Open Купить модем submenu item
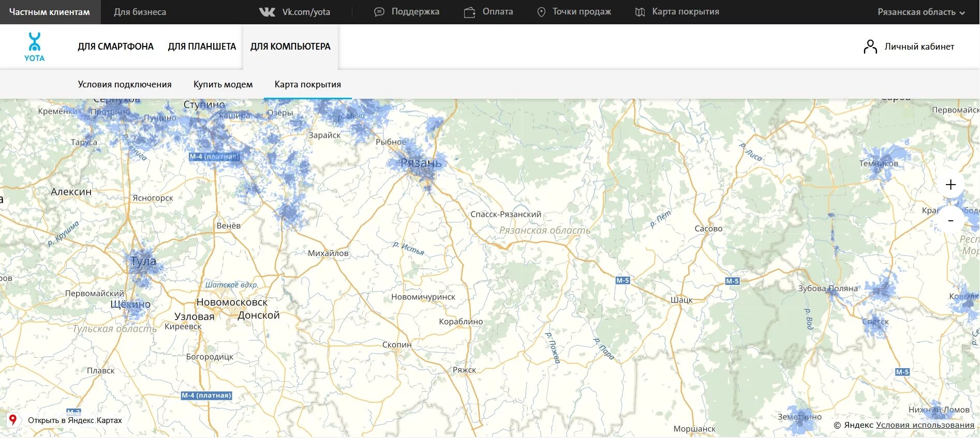Viewport: 980px width, 438px height. [223, 84]
